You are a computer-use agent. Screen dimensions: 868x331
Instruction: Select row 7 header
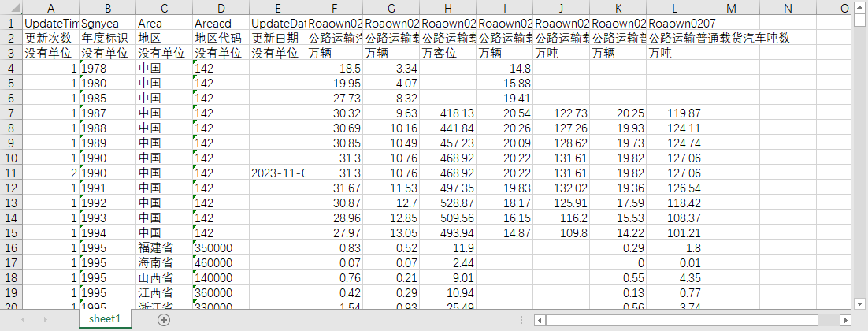pyautogui.click(x=12, y=113)
